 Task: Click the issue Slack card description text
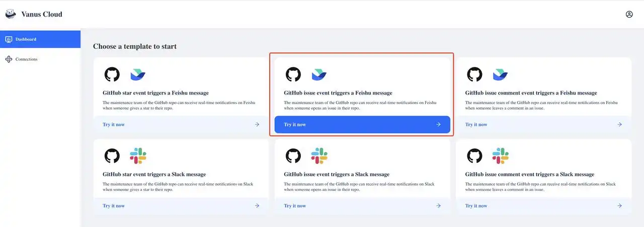[x=359, y=186]
